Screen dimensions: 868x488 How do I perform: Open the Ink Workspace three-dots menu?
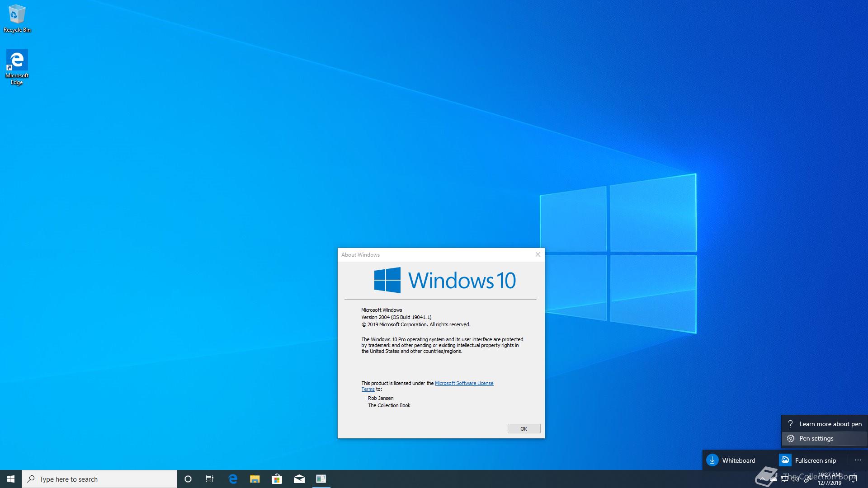858,460
